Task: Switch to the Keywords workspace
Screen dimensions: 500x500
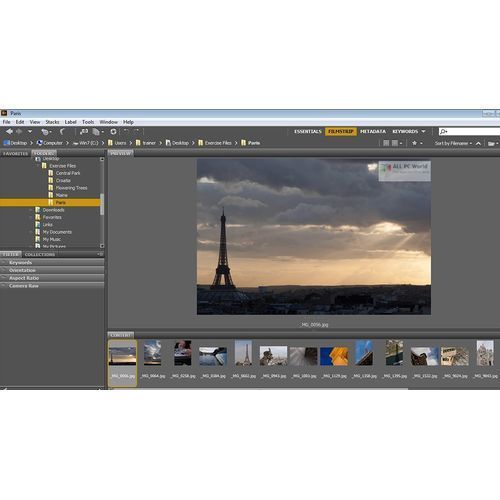Action: point(405,131)
